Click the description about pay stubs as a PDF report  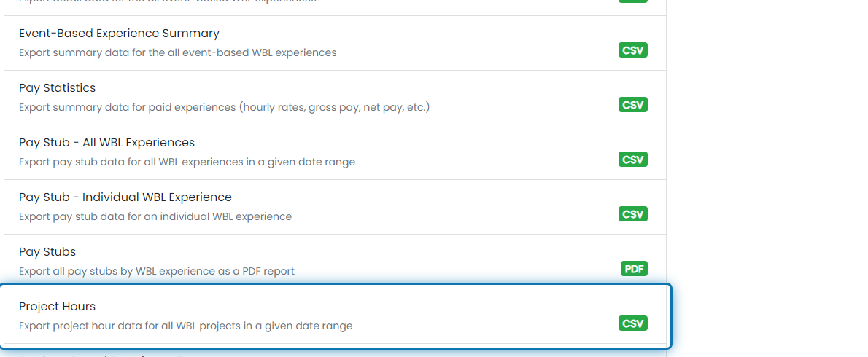point(157,271)
